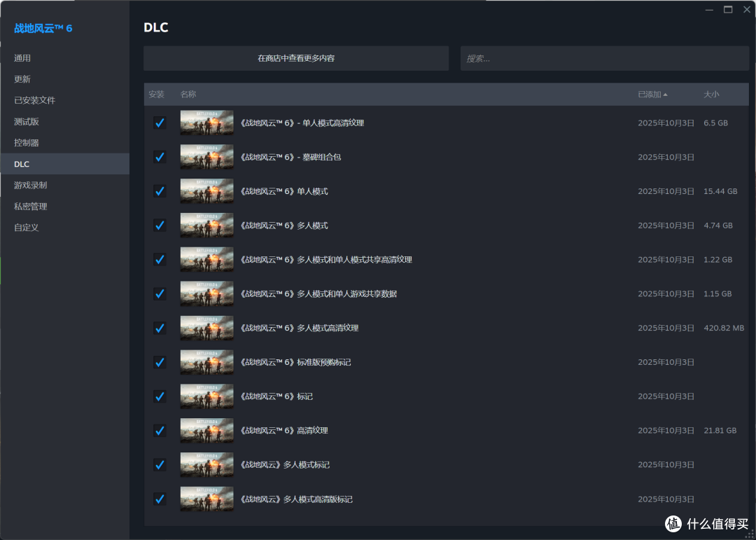Switch to 测试版 tab
Screen dimensions: 756x540
click(x=64, y=122)
